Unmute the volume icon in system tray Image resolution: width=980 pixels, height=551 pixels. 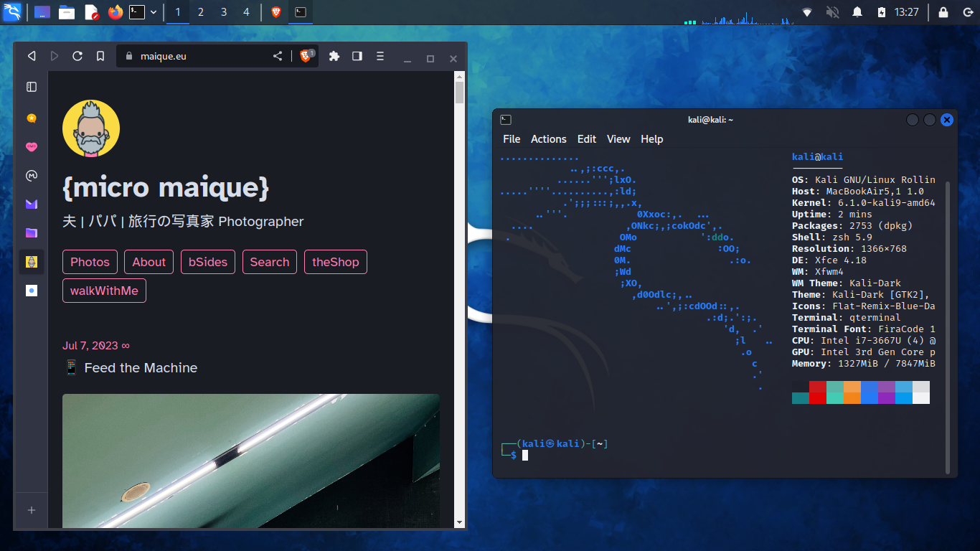pos(832,12)
